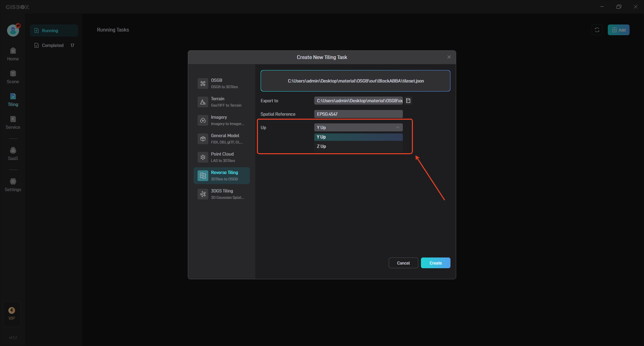Click the VIP lightning badge
This screenshot has width=644, height=346.
12,314
